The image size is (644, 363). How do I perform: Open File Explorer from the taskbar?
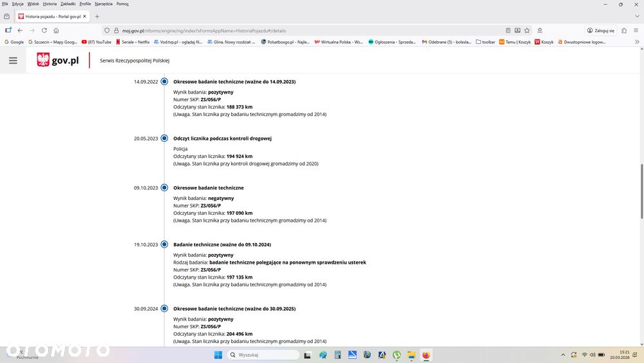tap(411, 355)
